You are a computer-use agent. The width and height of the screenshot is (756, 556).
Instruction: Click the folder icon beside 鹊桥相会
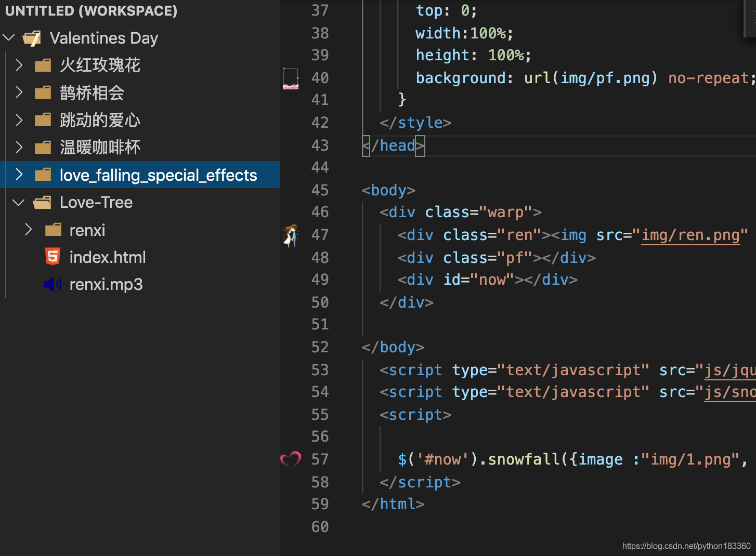pyautogui.click(x=43, y=92)
